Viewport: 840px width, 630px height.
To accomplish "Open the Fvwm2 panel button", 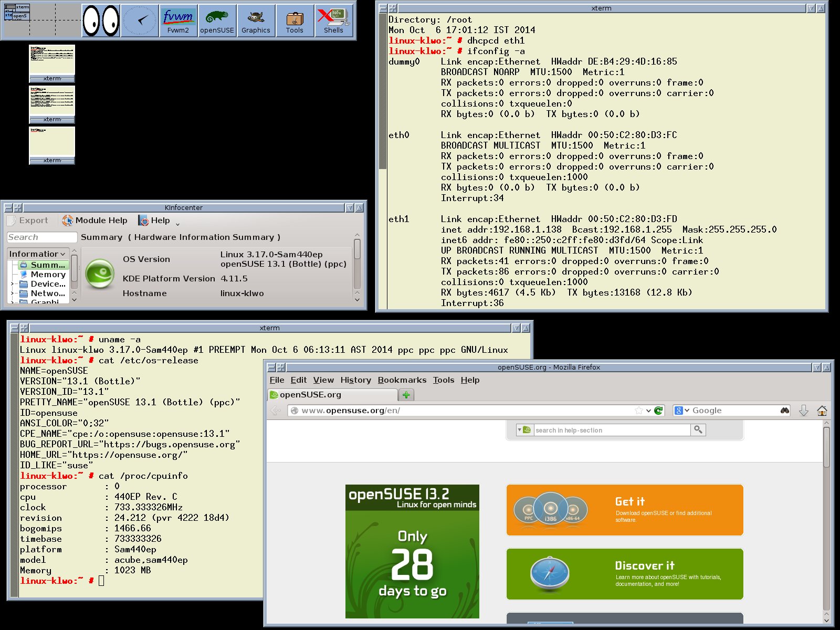I will pyautogui.click(x=178, y=21).
